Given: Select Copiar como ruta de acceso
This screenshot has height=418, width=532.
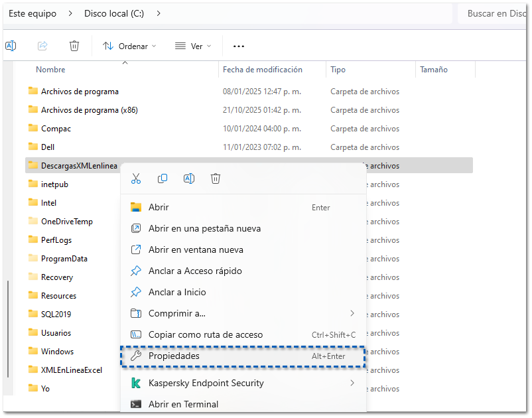Looking at the screenshot, I should click(x=206, y=335).
